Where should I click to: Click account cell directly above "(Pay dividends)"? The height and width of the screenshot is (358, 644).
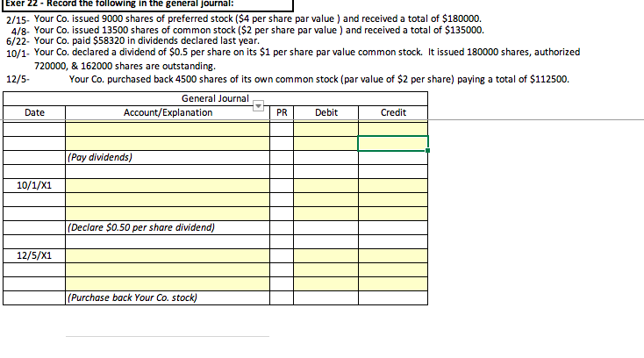pos(168,144)
